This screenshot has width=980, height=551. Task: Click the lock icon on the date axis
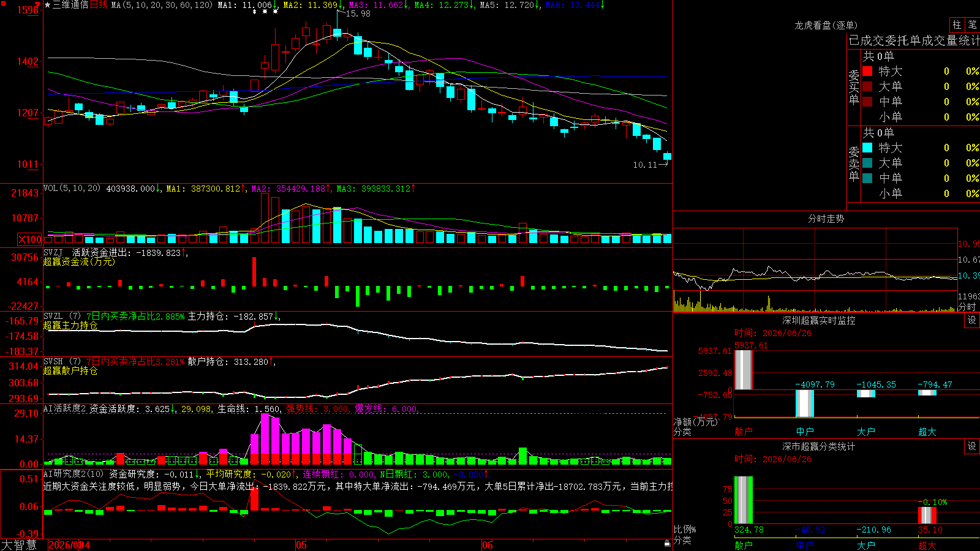coord(668,544)
